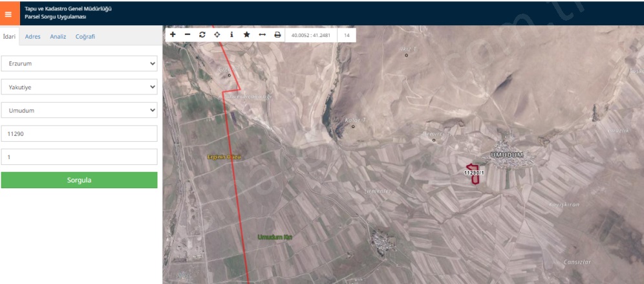Focus the parcel number field containing 1
The width and height of the screenshot is (644, 284).
[x=79, y=157]
